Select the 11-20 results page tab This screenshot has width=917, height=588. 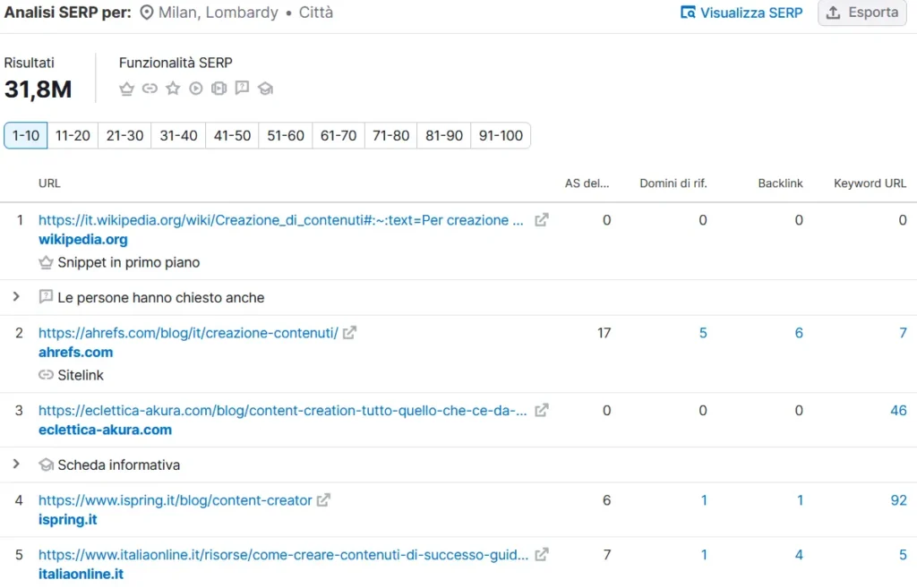coord(73,136)
